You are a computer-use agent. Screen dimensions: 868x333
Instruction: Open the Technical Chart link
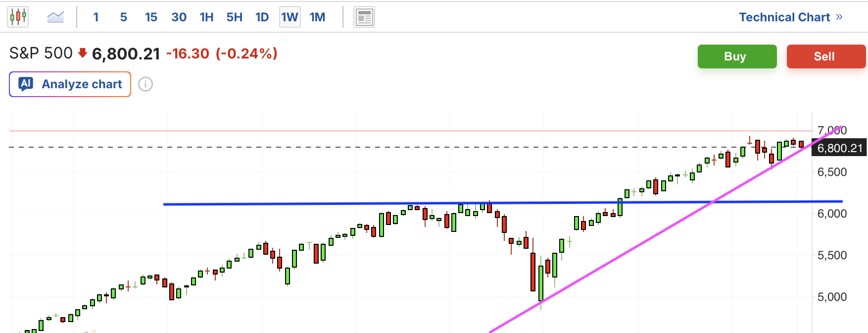pyautogui.click(x=784, y=17)
